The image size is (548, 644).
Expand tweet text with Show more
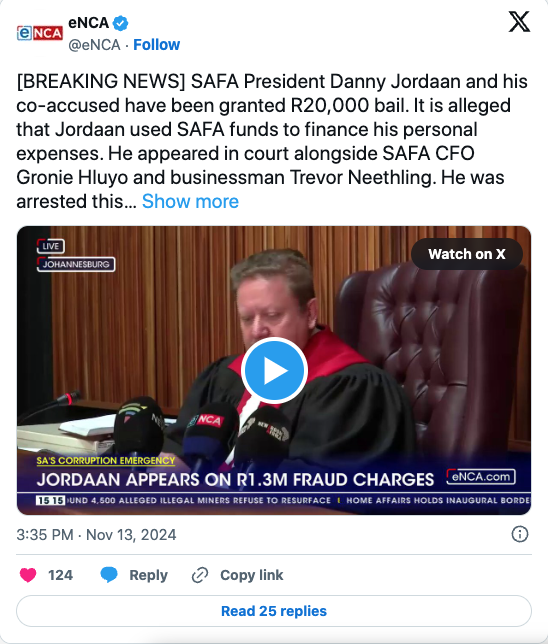190,201
